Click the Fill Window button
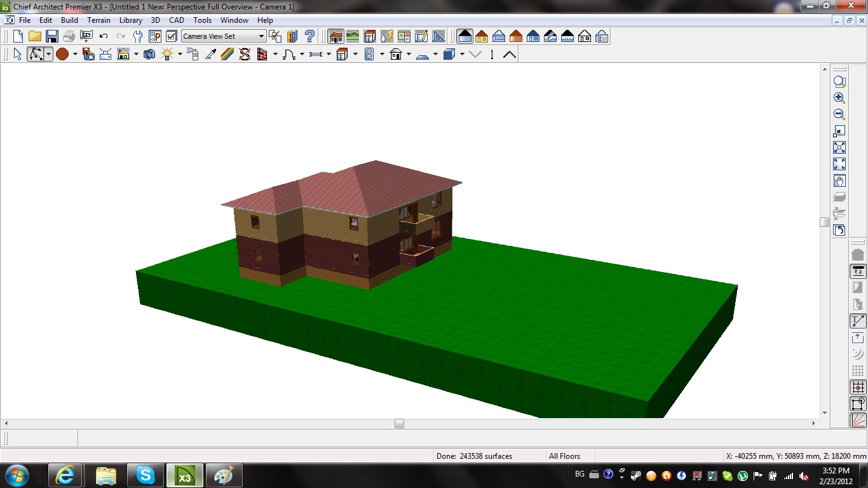868x488 pixels. (x=839, y=147)
